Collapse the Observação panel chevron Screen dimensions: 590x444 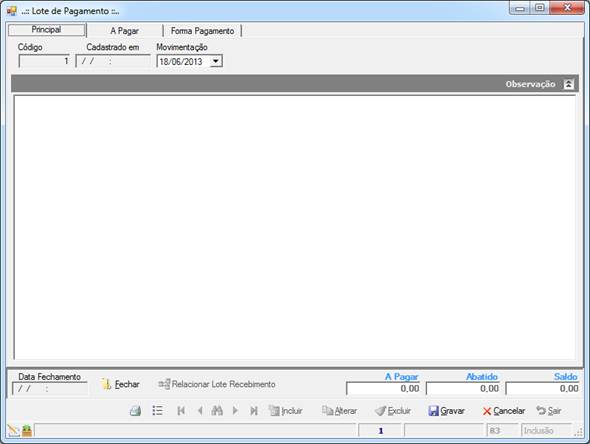point(569,84)
